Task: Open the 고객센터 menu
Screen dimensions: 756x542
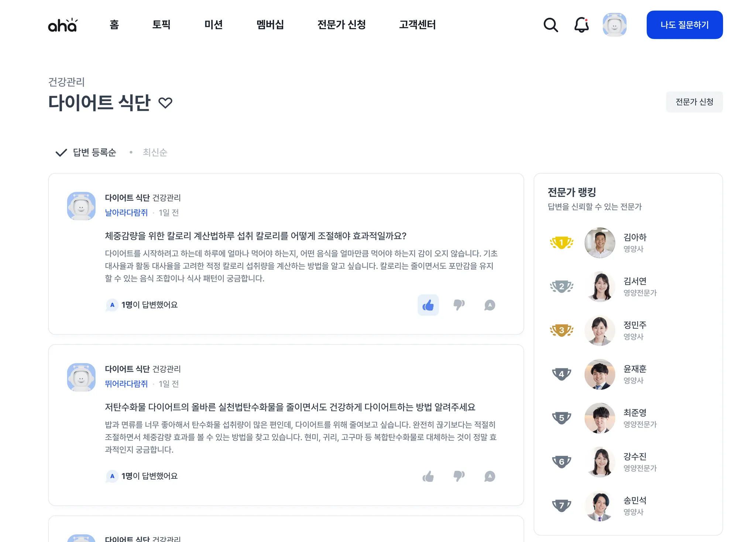Action: [417, 25]
